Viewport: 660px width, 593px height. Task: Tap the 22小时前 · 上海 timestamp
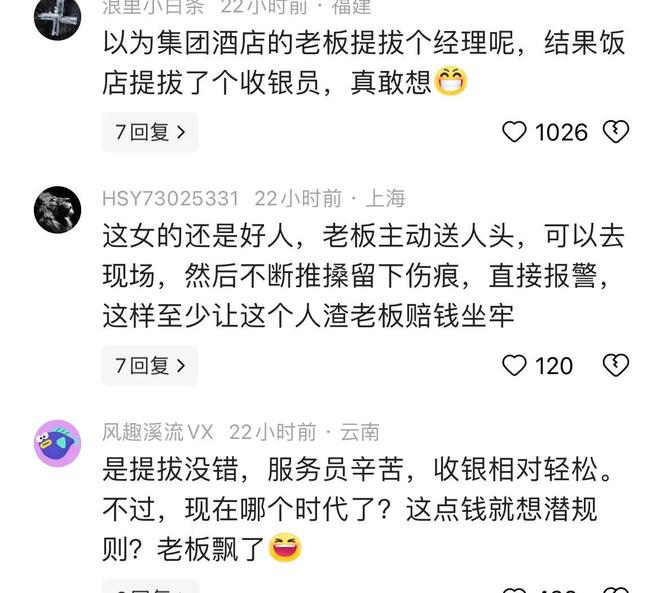[x=330, y=199]
